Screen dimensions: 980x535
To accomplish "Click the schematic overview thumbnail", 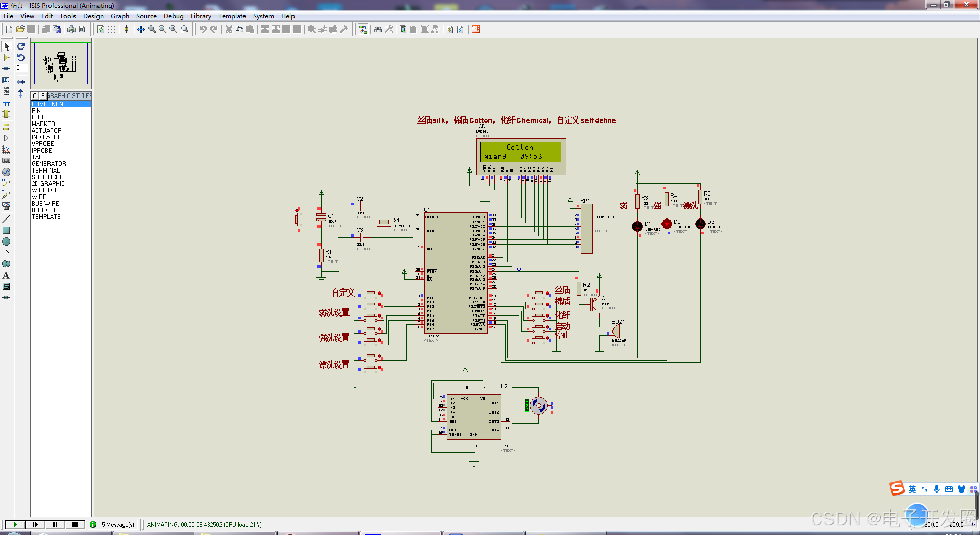I will [x=61, y=63].
